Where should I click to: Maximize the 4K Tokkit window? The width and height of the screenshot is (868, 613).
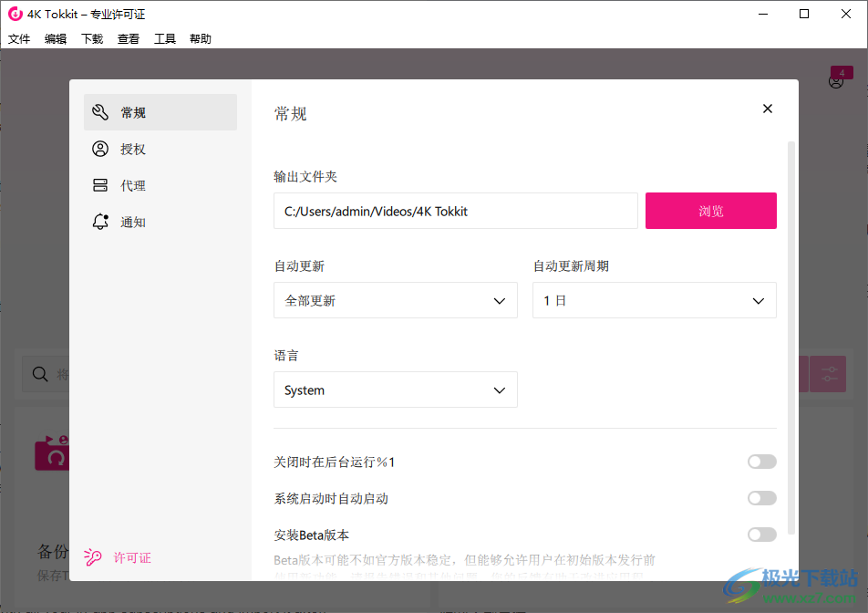pos(804,14)
